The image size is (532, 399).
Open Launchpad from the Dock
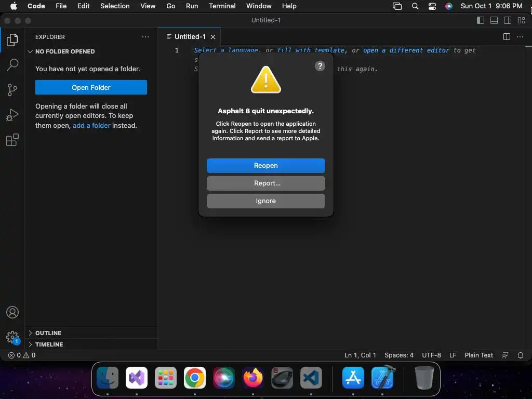click(166, 378)
